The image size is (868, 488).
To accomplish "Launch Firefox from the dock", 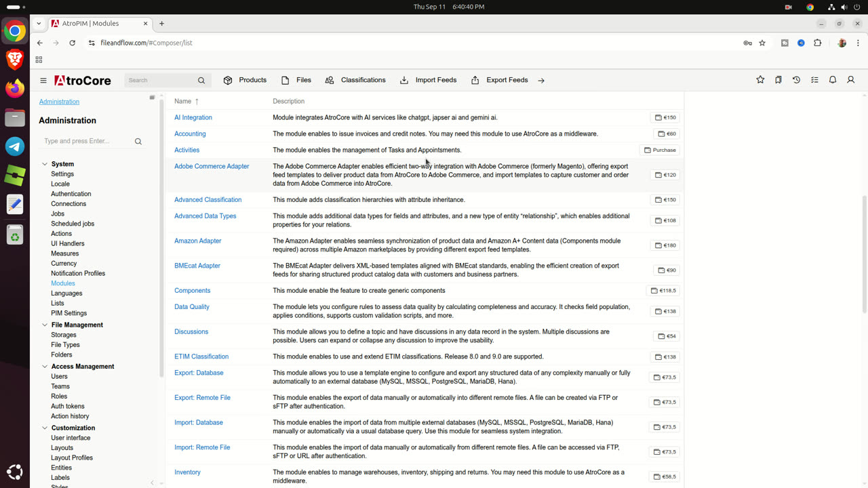I will coord(15,89).
